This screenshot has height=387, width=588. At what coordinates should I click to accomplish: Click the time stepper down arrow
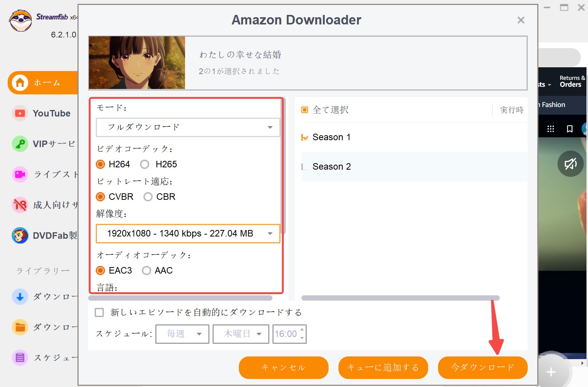302,338
